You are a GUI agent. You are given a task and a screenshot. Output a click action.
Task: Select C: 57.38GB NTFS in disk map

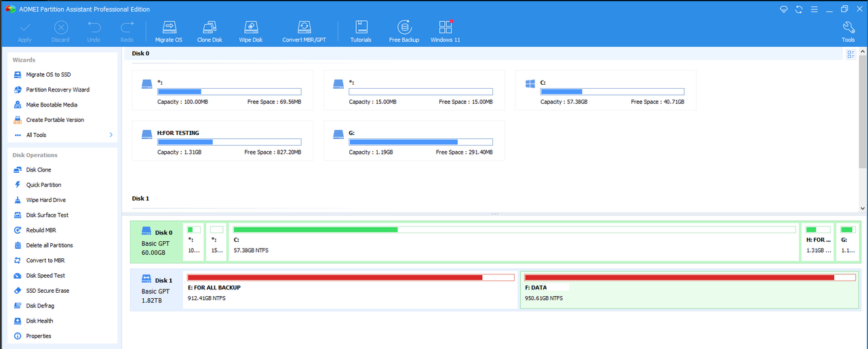[x=514, y=242]
